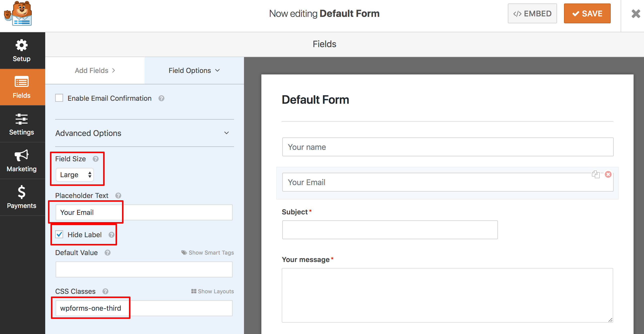
Task: Click into the CSS Classes input
Action: point(144,308)
